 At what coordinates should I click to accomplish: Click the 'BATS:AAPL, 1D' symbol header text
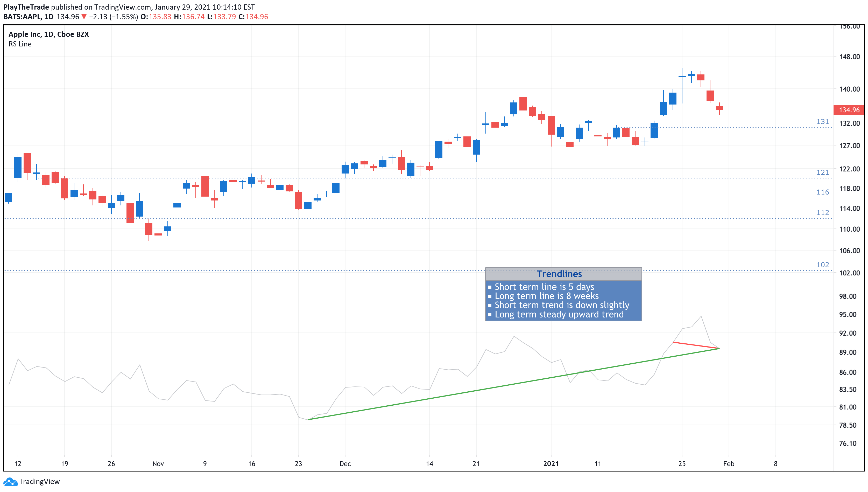pyautogui.click(x=28, y=17)
